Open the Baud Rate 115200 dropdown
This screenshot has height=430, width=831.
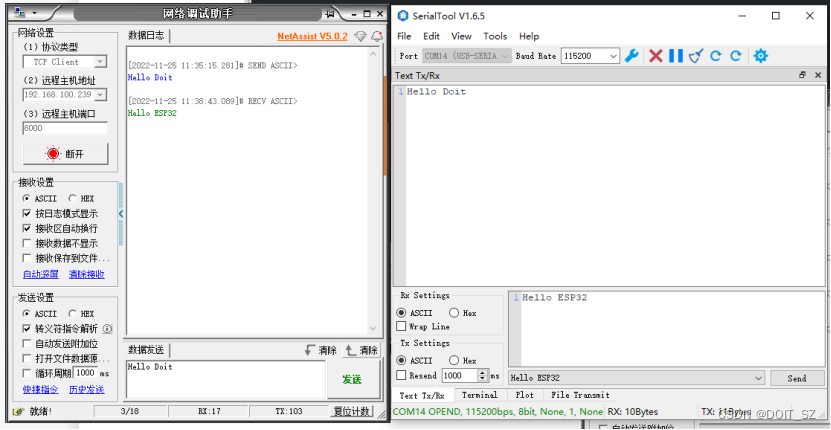614,56
